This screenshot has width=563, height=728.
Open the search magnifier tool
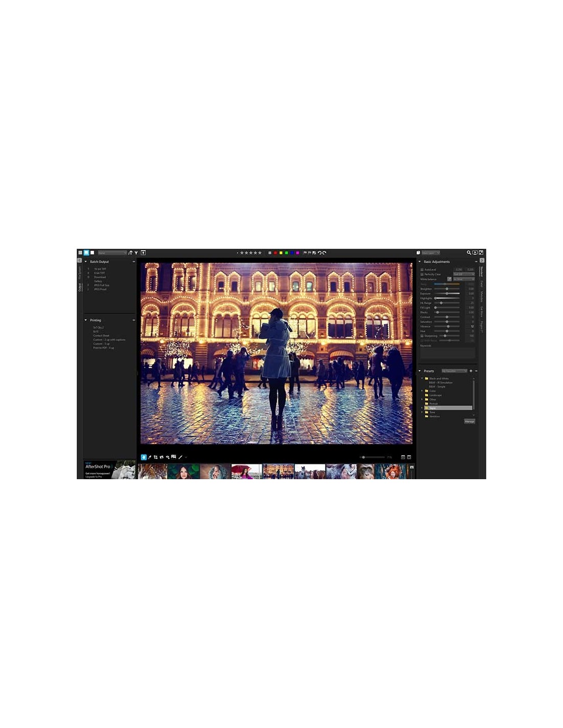469,252
